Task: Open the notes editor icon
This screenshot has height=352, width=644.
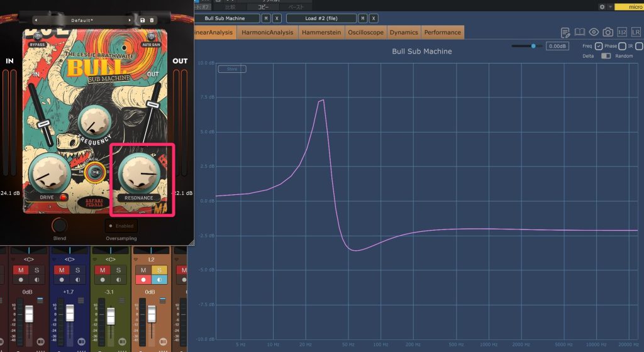Action: 565,32
